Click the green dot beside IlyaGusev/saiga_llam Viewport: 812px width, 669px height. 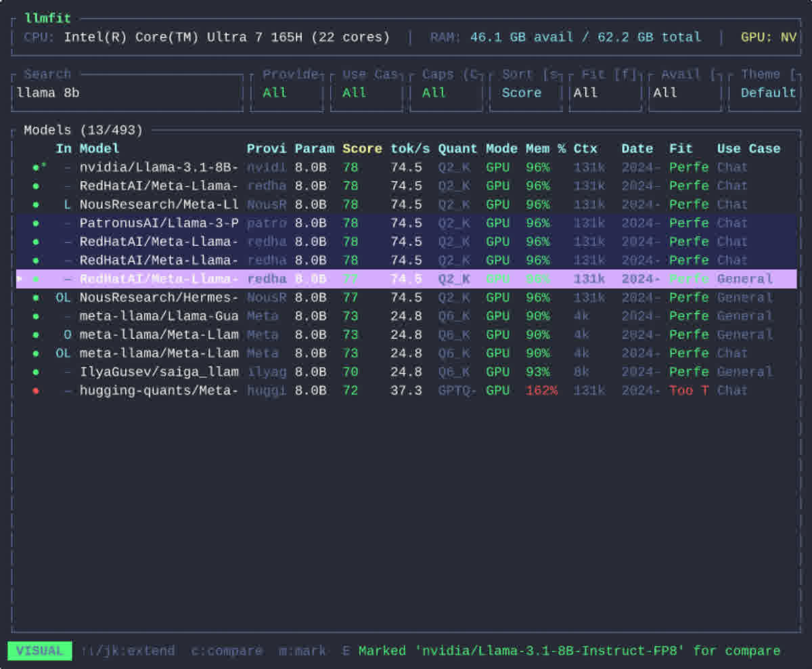point(36,372)
